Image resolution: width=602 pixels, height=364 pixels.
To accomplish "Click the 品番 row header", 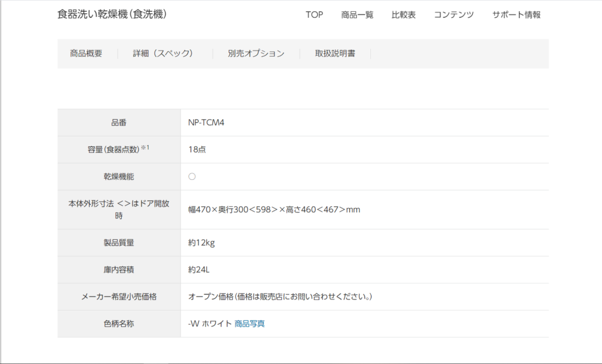I will click(x=119, y=122).
